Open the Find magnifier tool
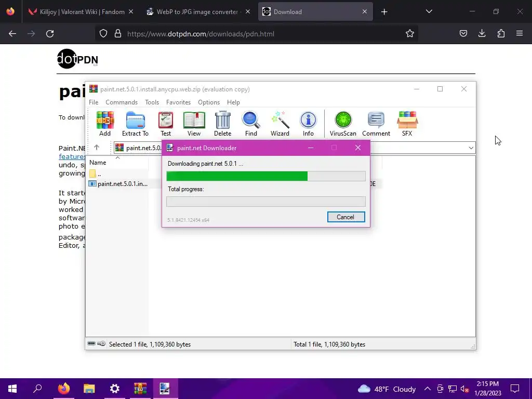Screen dimensions: 532x399 click(251, 124)
